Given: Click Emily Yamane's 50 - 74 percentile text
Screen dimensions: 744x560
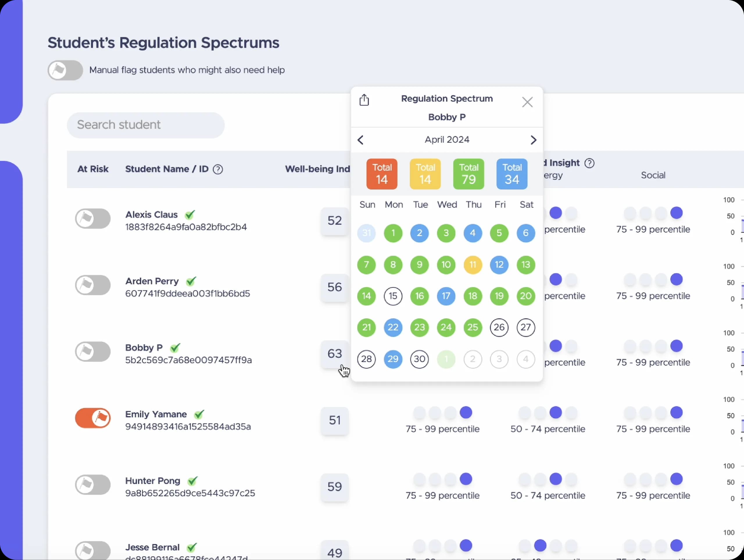Looking at the screenshot, I should tap(548, 429).
